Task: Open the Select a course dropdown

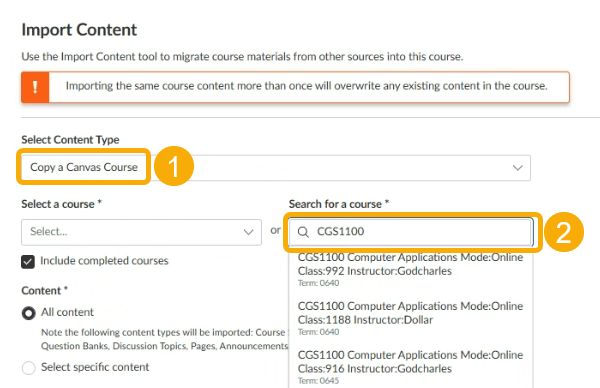Action: [141, 232]
